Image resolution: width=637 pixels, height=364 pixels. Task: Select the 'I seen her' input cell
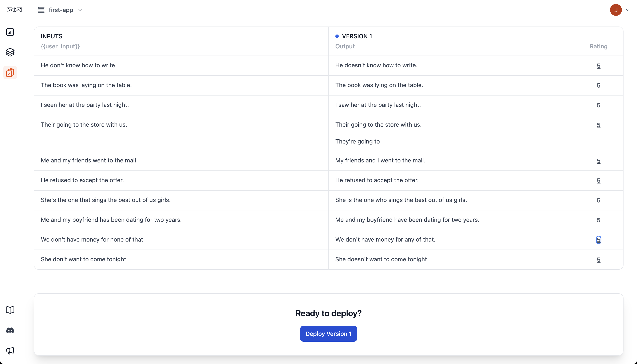click(x=85, y=105)
